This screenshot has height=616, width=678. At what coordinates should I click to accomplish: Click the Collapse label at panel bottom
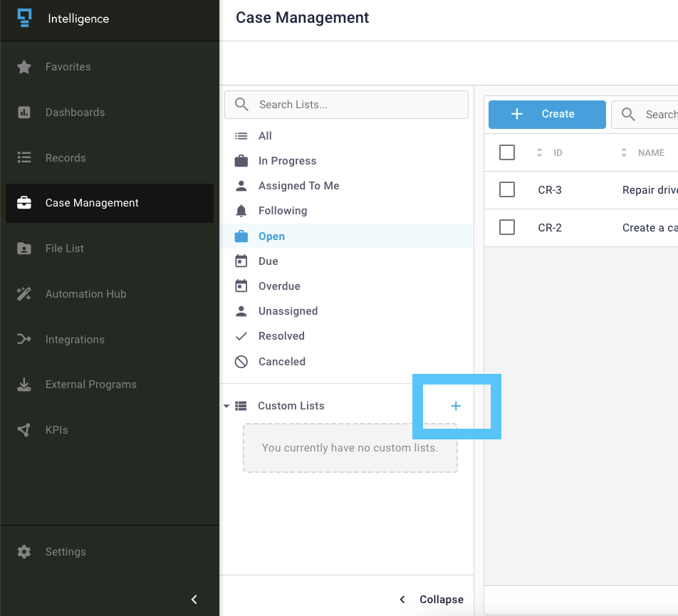click(442, 599)
